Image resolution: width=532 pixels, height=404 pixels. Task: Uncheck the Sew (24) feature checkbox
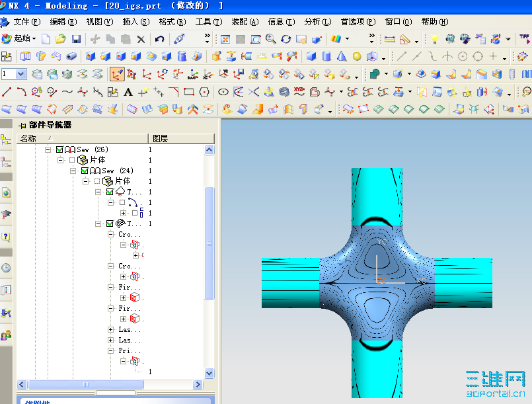85,171
